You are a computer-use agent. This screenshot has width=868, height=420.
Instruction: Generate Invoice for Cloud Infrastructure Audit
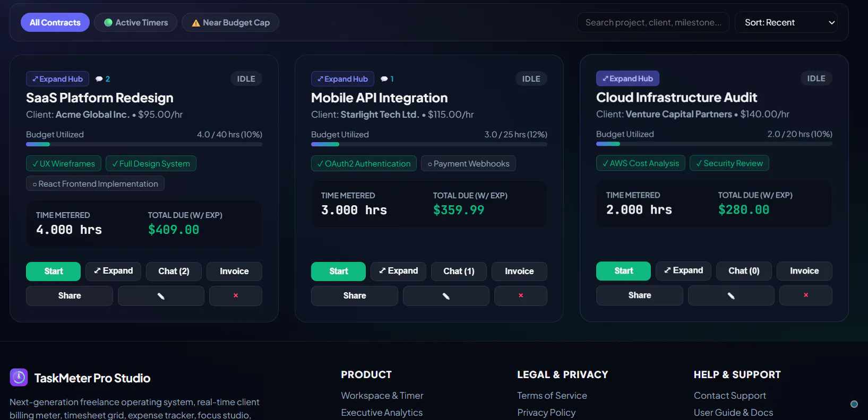804,271
